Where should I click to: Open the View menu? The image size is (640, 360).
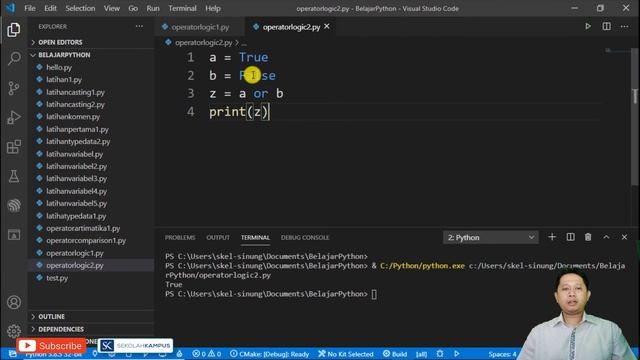pyautogui.click(x=111, y=8)
